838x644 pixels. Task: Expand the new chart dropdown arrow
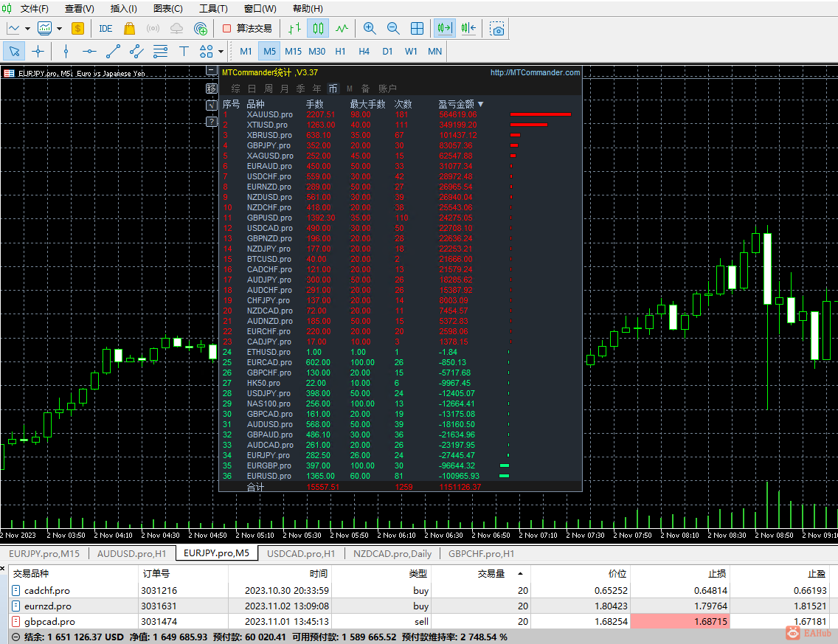pos(27,29)
